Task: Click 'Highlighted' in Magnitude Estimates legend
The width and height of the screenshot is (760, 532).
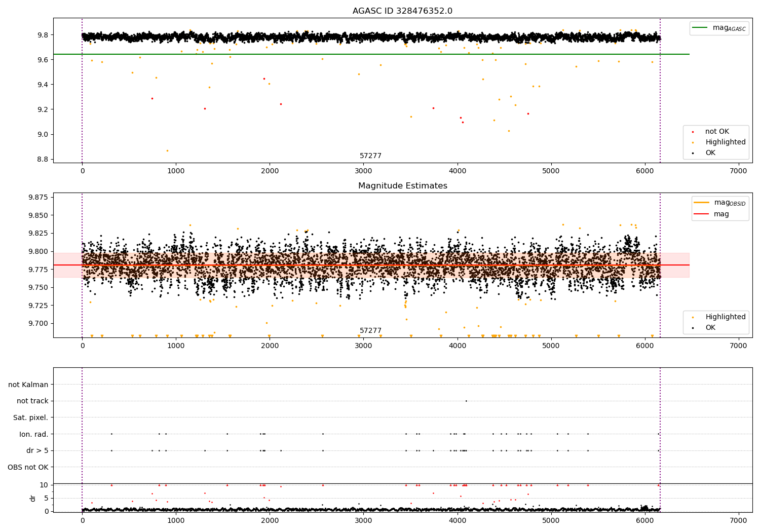Action: tap(725, 317)
